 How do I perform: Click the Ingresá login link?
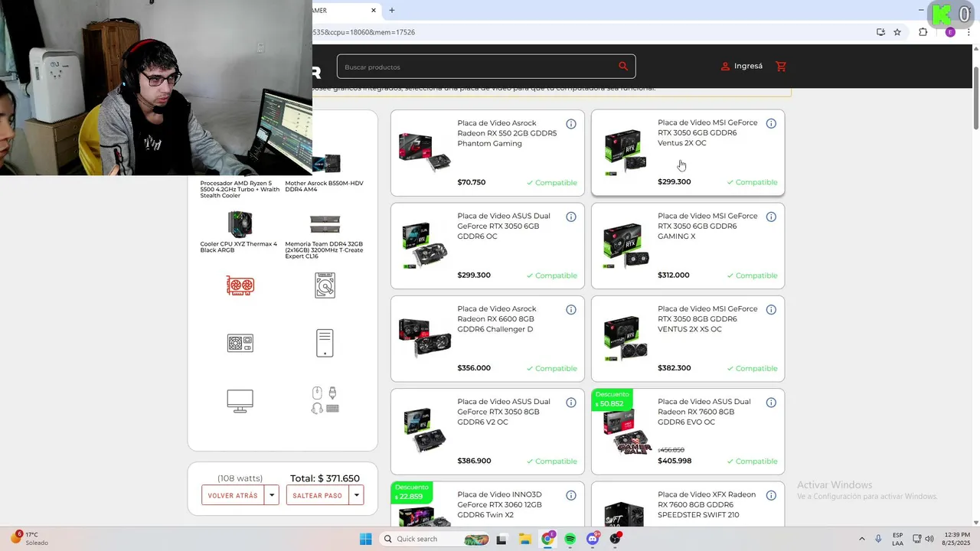click(x=748, y=67)
